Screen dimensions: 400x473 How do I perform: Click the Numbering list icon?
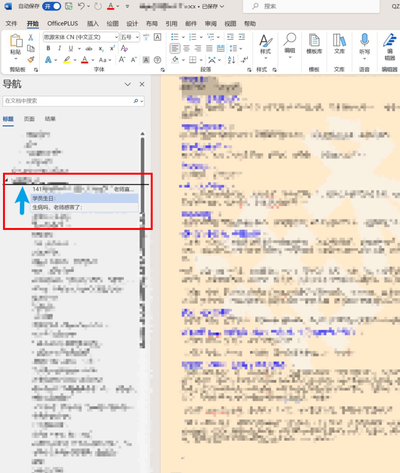(x=193, y=37)
